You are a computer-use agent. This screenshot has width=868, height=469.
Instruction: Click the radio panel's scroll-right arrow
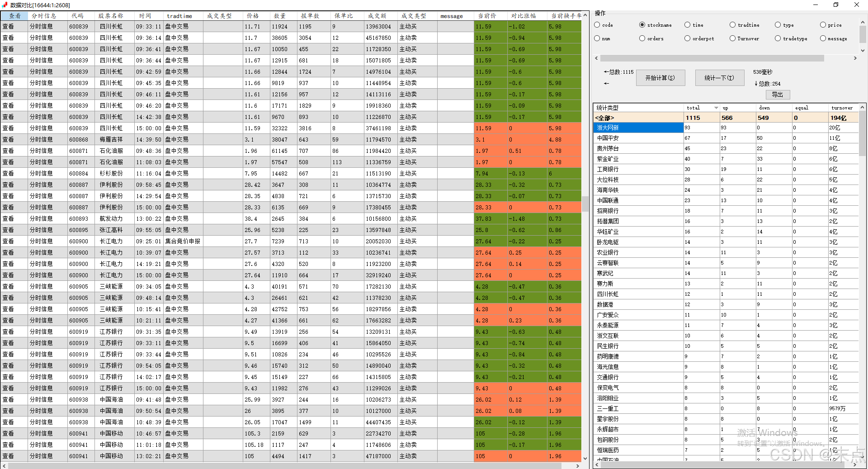tap(855, 58)
